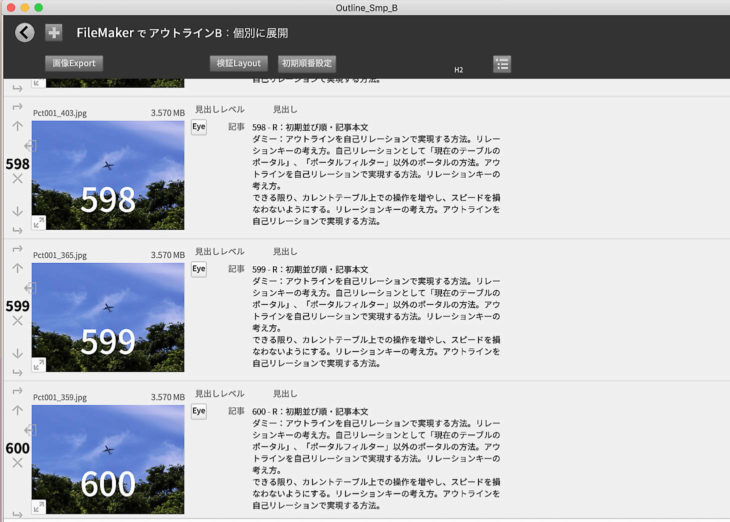Screen dimensions: 730x522
Task: Click the 画像Export button
Action: tap(74, 64)
